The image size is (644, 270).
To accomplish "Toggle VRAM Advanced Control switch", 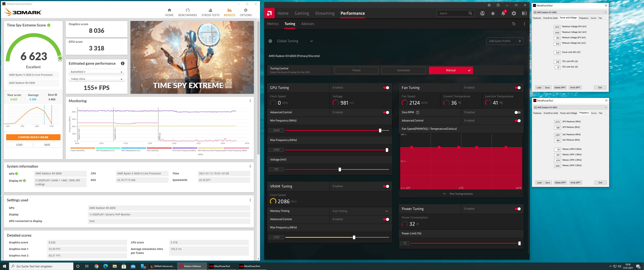I will (386, 219).
